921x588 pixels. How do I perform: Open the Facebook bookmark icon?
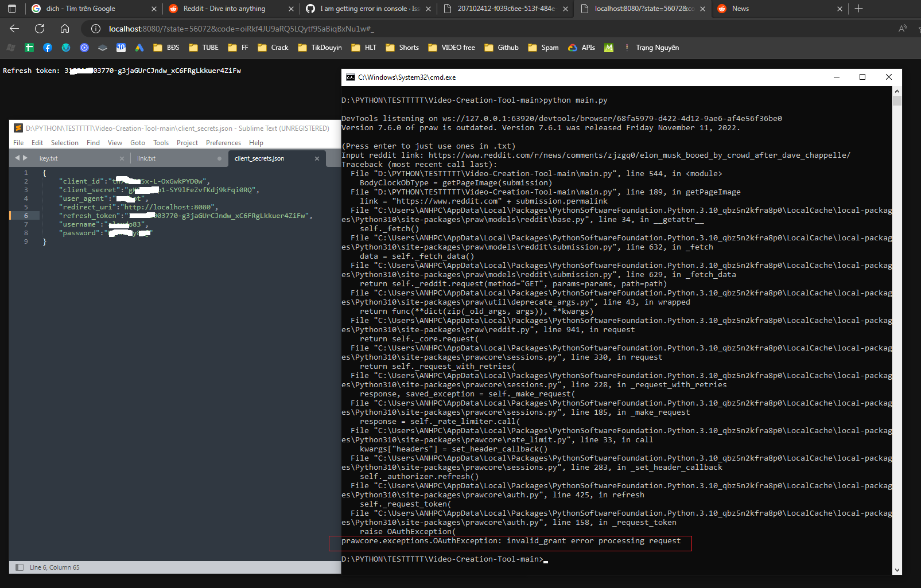pos(48,48)
